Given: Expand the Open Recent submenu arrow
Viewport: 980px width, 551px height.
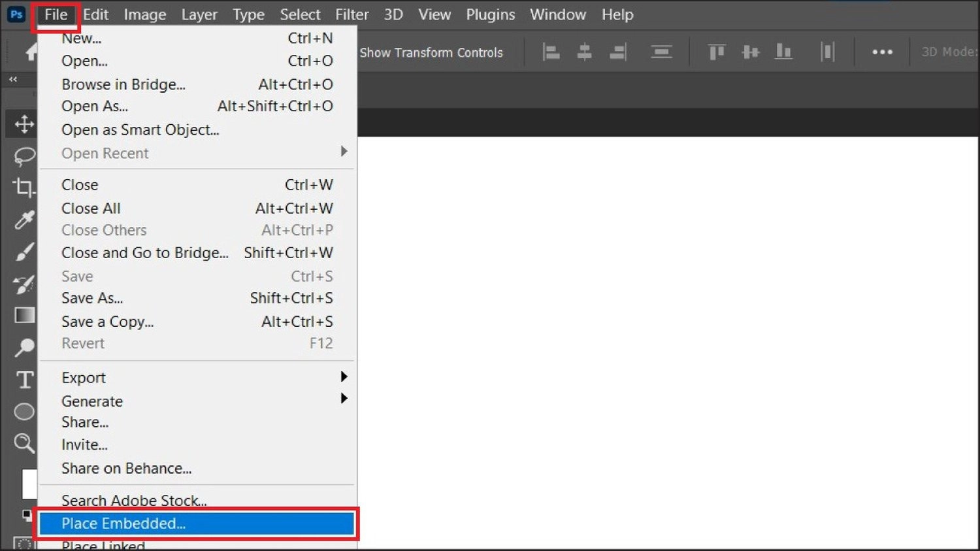Looking at the screenshot, I should [344, 152].
